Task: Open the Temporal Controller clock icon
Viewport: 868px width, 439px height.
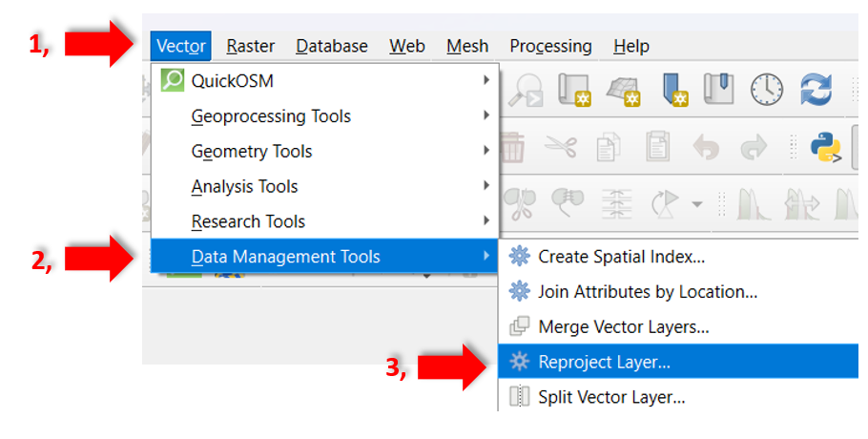Action: [x=766, y=89]
